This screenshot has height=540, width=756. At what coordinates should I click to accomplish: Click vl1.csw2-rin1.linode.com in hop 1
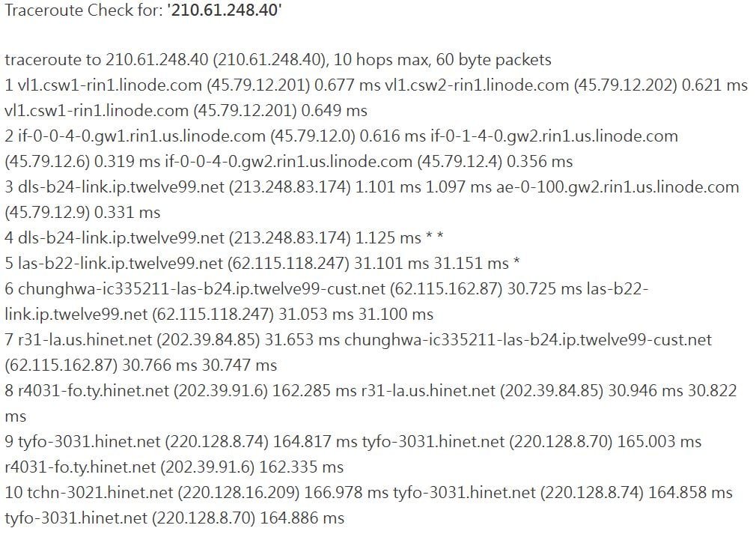[477, 85]
